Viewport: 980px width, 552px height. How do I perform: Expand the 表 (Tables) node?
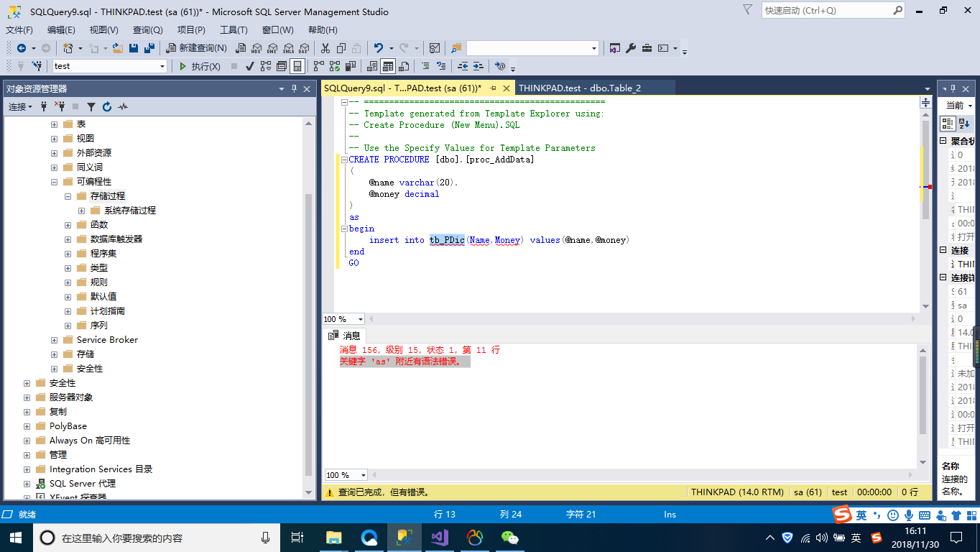54,124
